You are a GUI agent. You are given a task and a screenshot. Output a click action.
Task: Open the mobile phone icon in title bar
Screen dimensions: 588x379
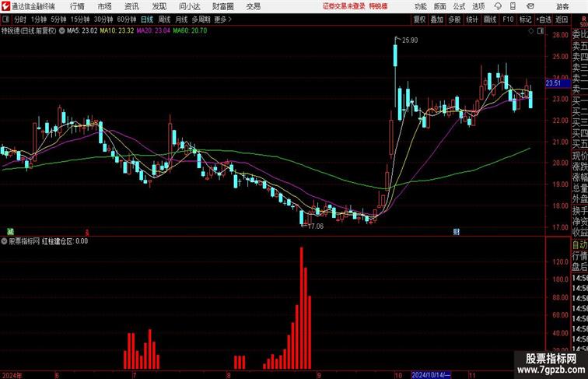click(x=513, y=6)
